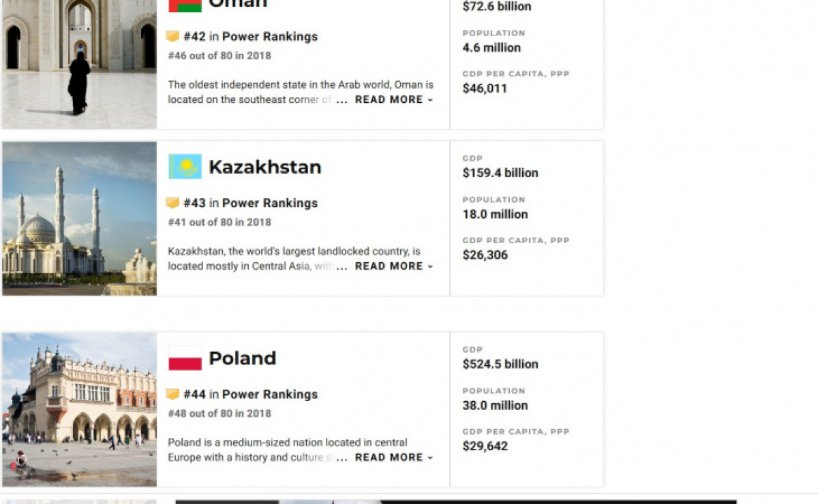Click the Oman flag icon

tap(185, 5)
